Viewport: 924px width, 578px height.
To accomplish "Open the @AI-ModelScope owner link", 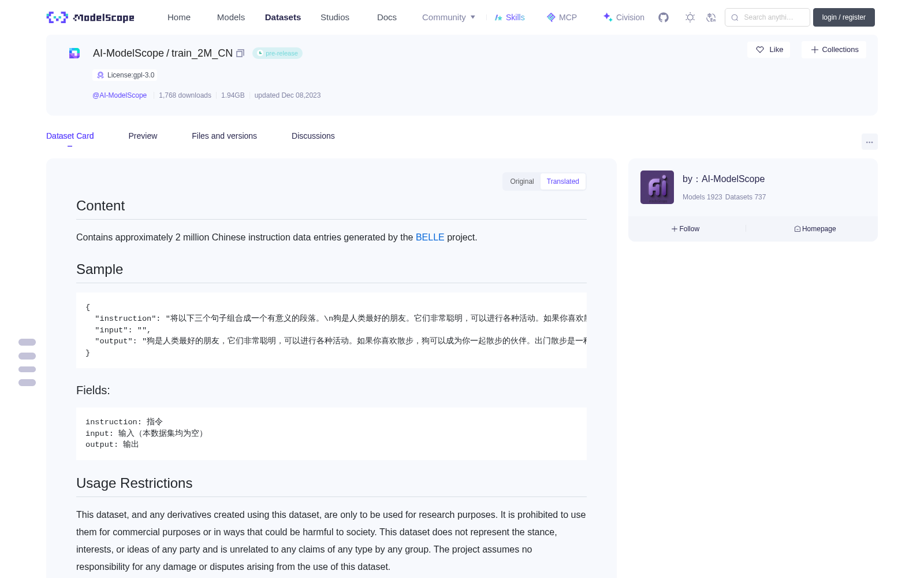I will click(x=120, y=95).
